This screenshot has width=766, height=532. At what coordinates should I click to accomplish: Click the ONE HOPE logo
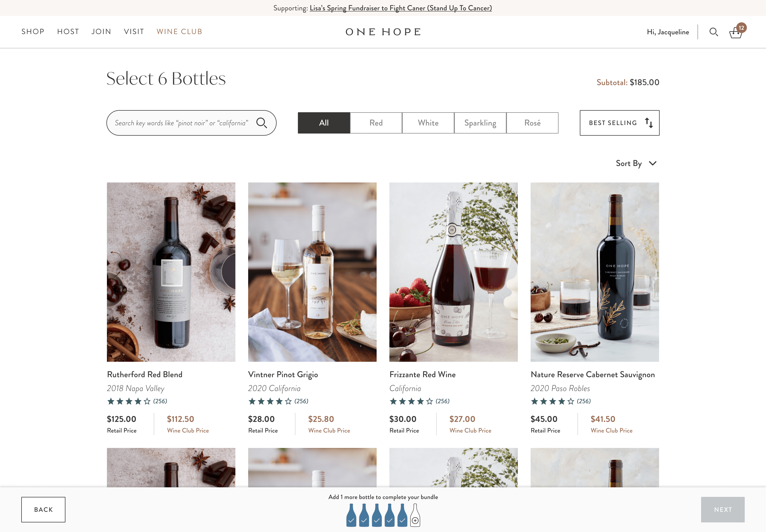click(383, 32)
